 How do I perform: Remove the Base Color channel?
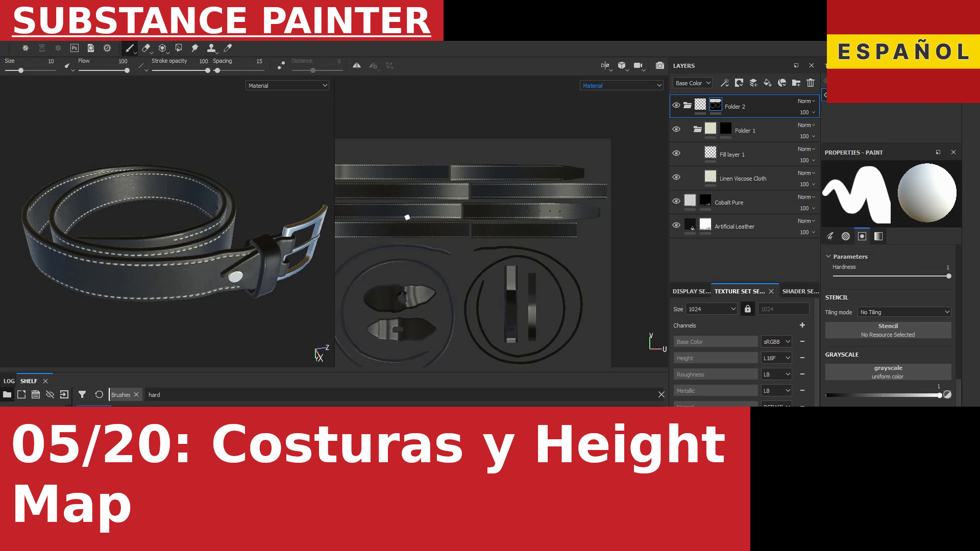pyautogui.click(x=802, y=341)
